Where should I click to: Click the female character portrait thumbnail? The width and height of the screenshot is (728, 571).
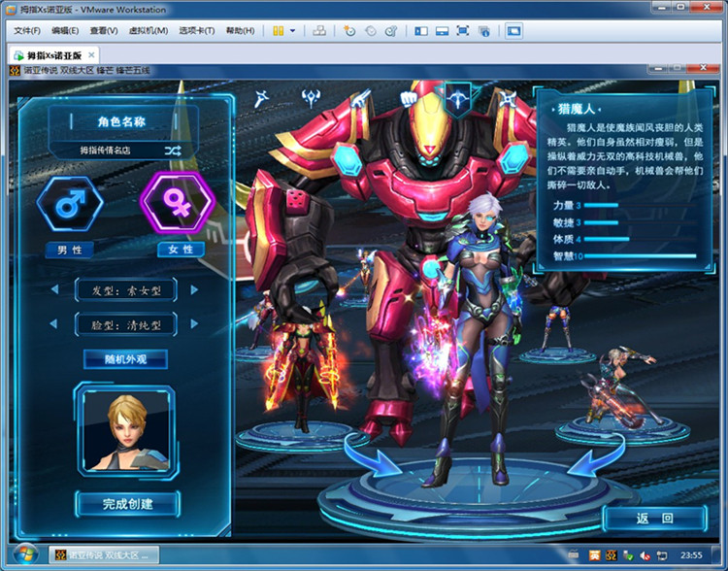pyautogui.click(x=126, y=430)
